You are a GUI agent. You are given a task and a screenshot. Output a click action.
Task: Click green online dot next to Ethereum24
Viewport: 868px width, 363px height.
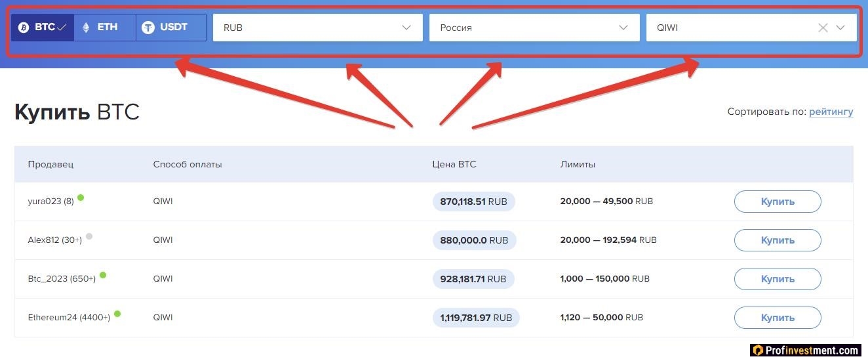coord(117,314)
